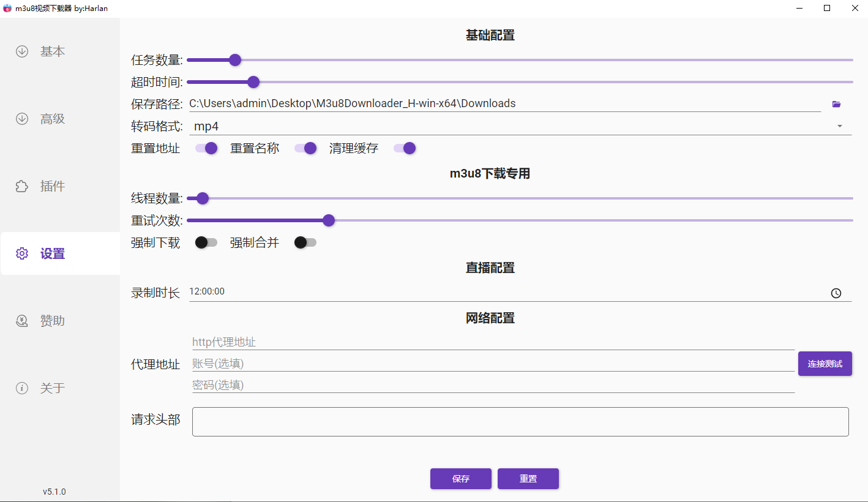868x502 pixels.
Task: Open the folder browser for 保存路径
Action: [837, 104]
